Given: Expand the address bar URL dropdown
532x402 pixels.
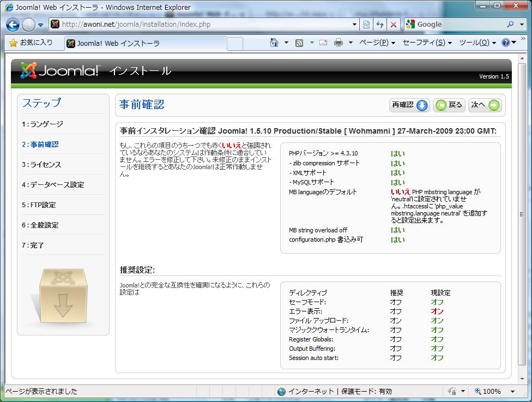Looking at the screenshot, I should pyautogui.click(x=354, y=25).
